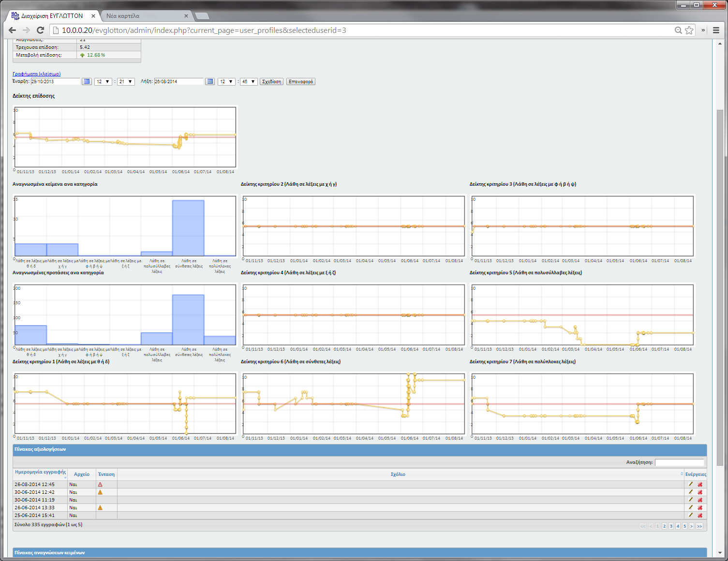Edit the 26-08-2014 12:45 evaluation row
The image size is (728, 561).
point(691,484)
